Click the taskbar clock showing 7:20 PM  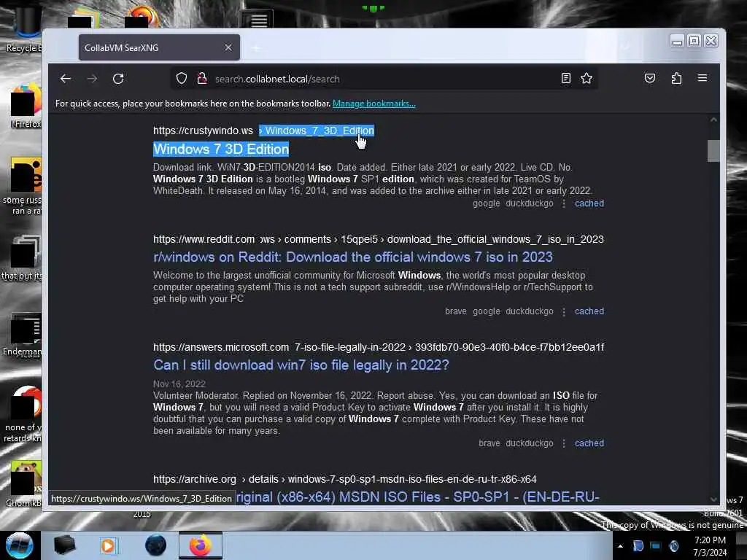pos(710,546)
